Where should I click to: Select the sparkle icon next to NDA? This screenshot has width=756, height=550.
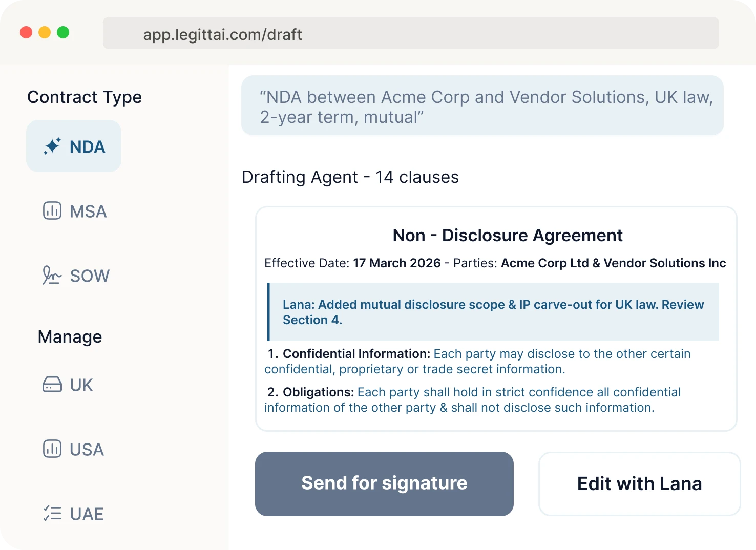(x=53, y=145)
